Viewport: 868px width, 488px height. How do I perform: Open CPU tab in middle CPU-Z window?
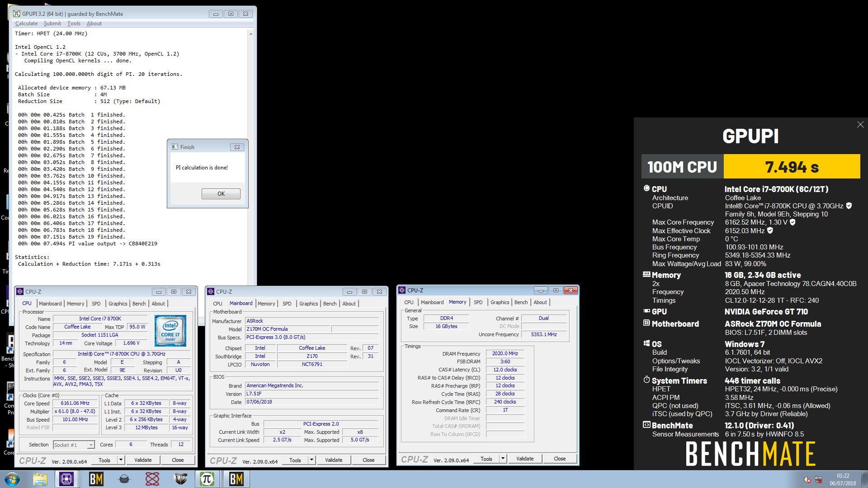(x=217, y=304)
